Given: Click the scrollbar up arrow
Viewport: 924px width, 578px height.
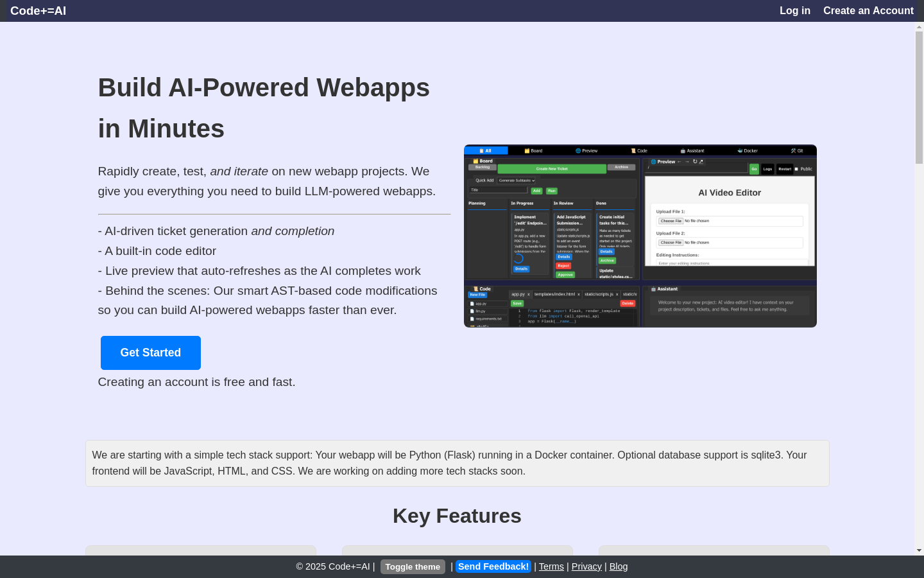Looking at the screenshot, I should pyautogui.click(x=919, y=27).
